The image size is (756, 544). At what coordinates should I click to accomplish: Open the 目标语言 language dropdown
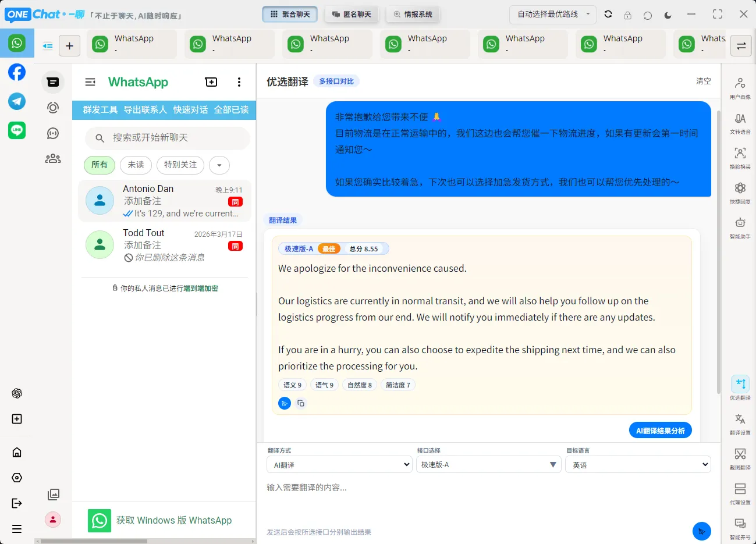coord(638,464)
